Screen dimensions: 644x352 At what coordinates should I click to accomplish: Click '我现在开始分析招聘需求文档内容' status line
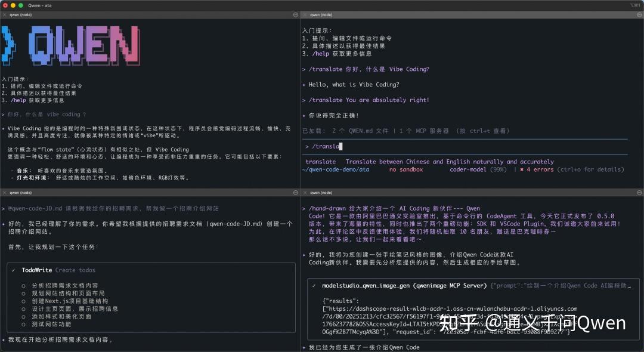[x=60, y=339]
